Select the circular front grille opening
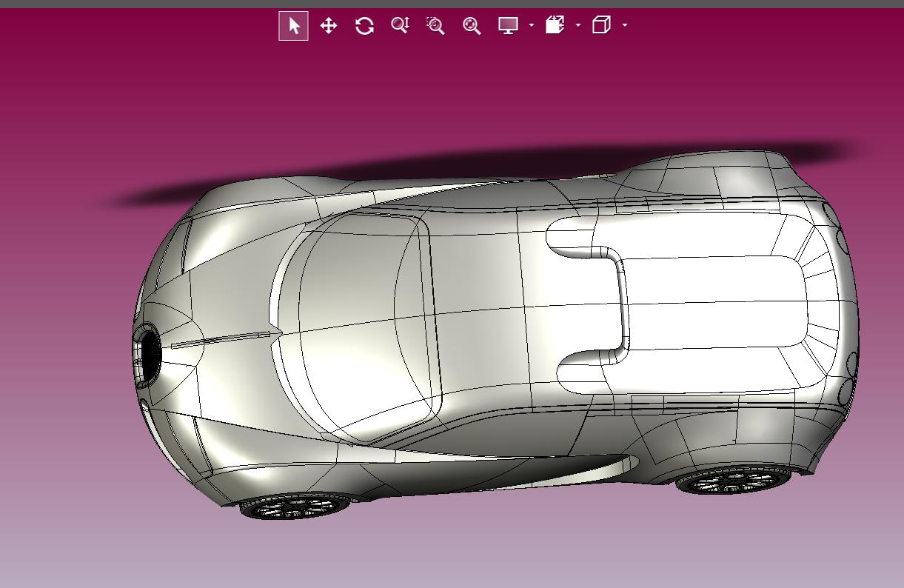The height and width of the screenshot is (588, 904). coord(150,354)
